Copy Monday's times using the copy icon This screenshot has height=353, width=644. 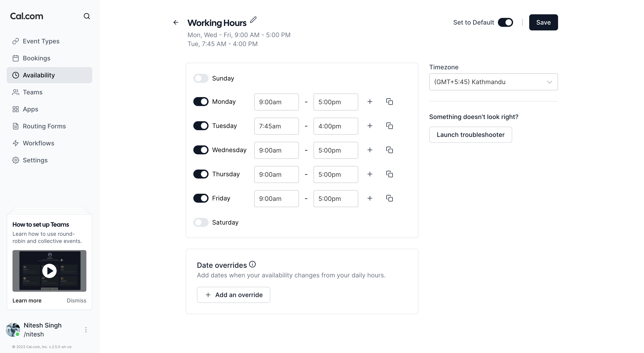click(389, 102)
